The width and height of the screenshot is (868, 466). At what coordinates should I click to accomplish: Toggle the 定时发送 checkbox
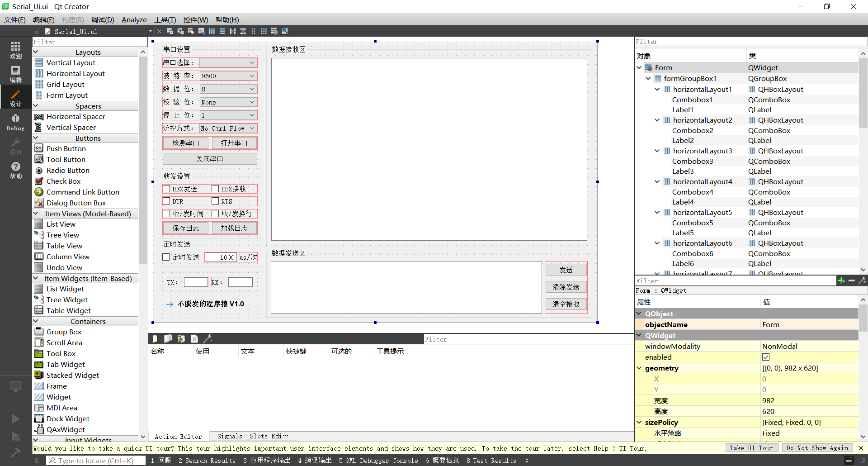coord(166,257)
